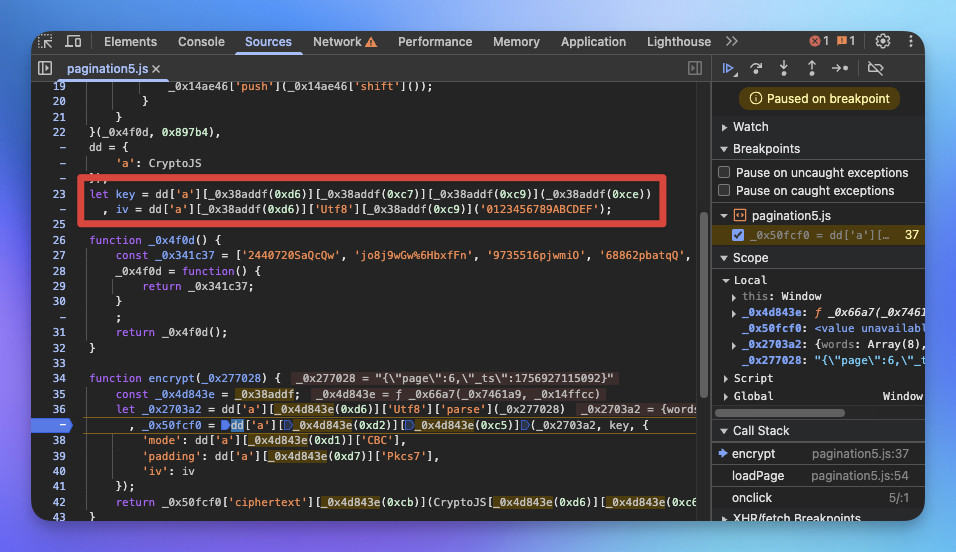The width and height of the screenshot is (956, 552).
Task: Click line number 23 in the gutter
Action: (59, 194)
